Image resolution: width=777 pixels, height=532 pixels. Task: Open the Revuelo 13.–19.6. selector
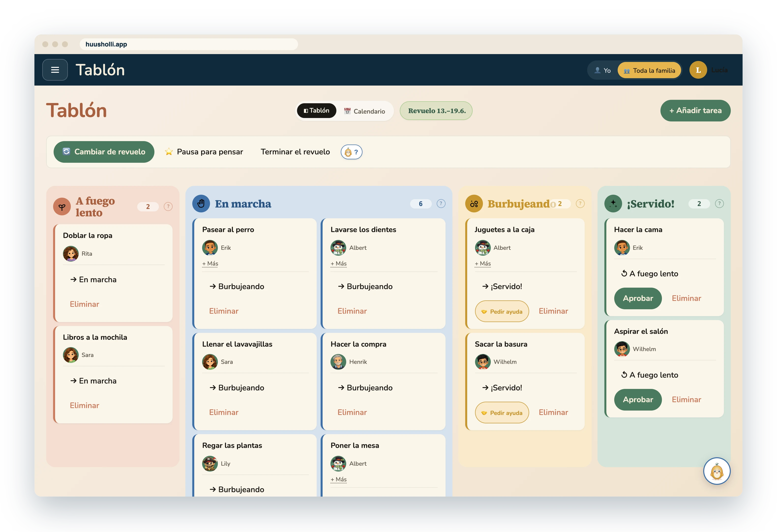pyautogui.click(x=436, y=111)
